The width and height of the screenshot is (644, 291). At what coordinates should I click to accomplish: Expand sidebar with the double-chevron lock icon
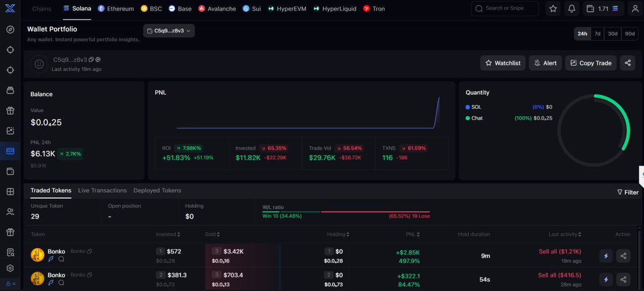click(10, 284)
